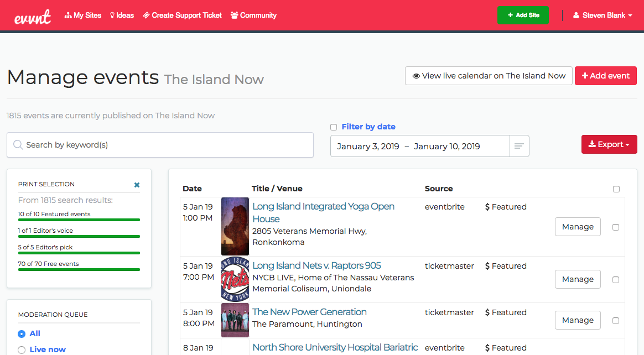Click the red Add event button
Viewport: 644px width, 355px height.
(x=606, y=76)
